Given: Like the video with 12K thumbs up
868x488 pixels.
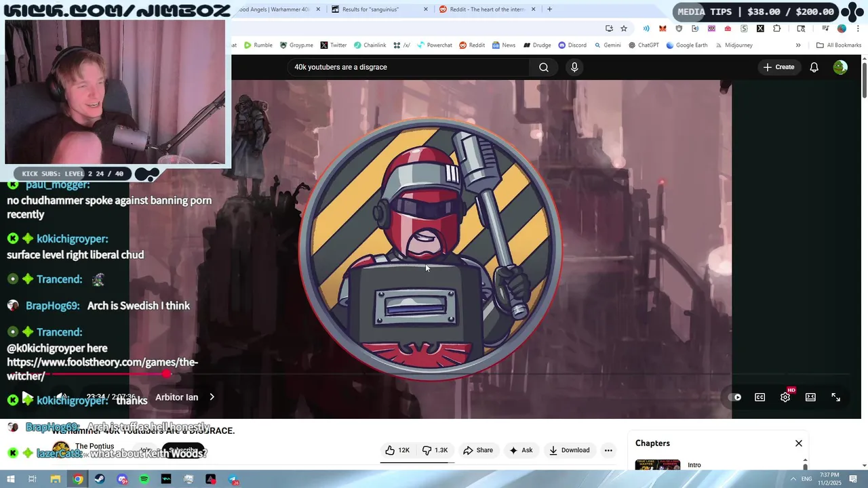Looking at the screenshot, I should point(397,450).
